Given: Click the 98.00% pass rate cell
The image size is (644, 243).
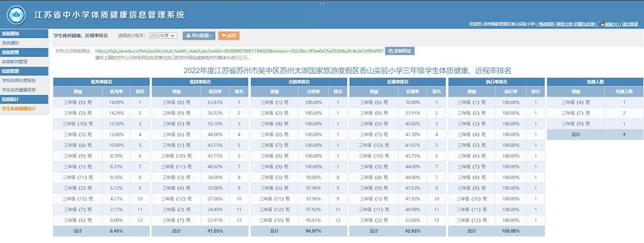Looking at the screenshot, I should pos(314,177).
